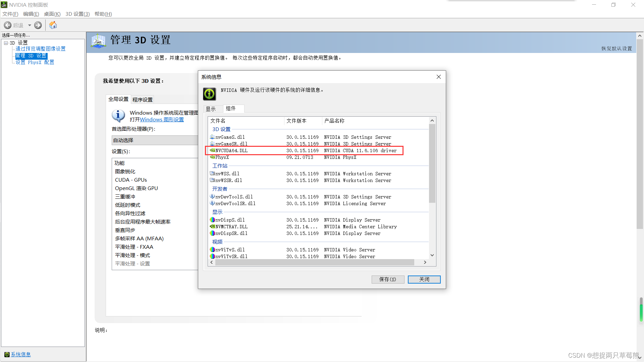Click scroll down arrow in component list
Viewport: 644px width, 362px height.
432,255
